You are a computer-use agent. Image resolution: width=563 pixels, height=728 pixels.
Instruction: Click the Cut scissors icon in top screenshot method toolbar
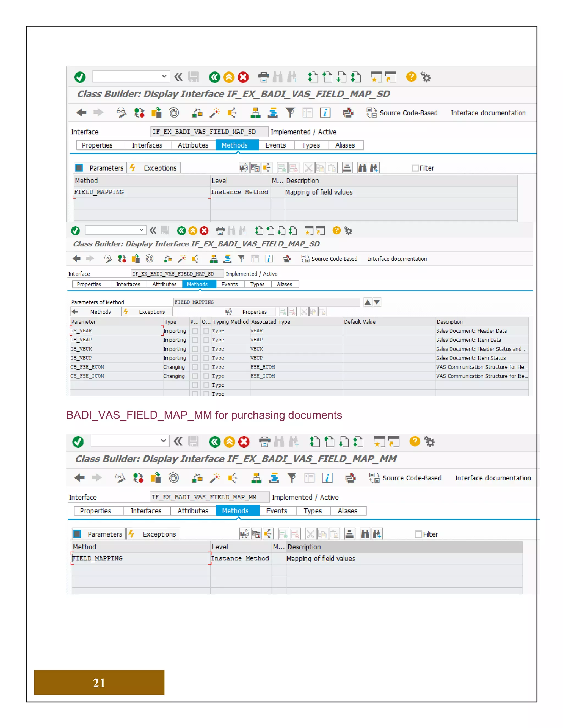[309, 168]
